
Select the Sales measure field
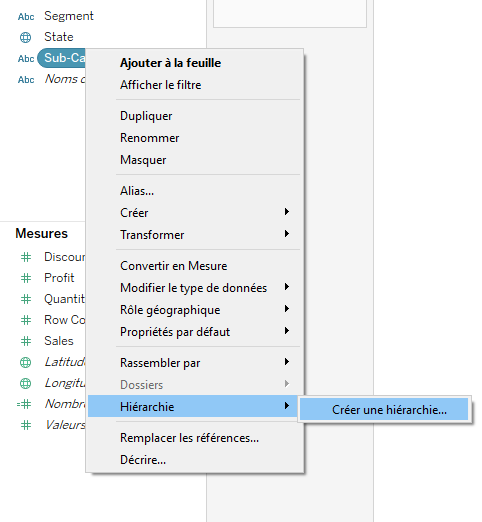pos(59,341)
